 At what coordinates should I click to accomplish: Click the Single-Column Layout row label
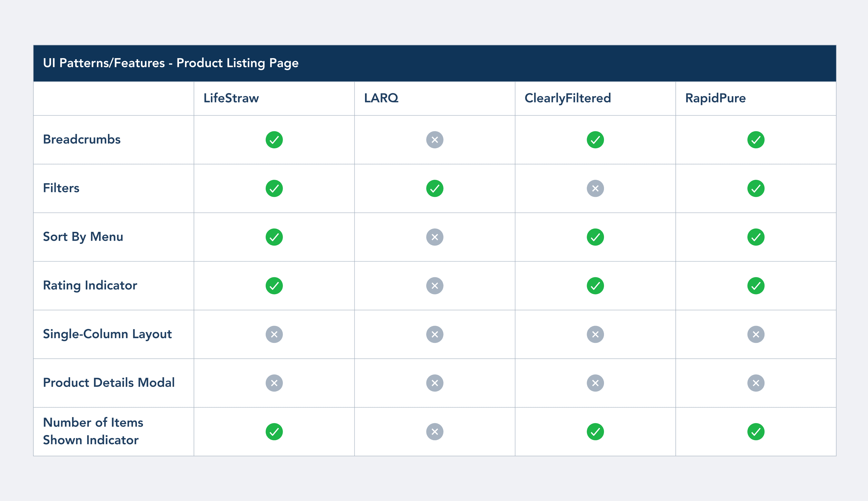(107, 334)
